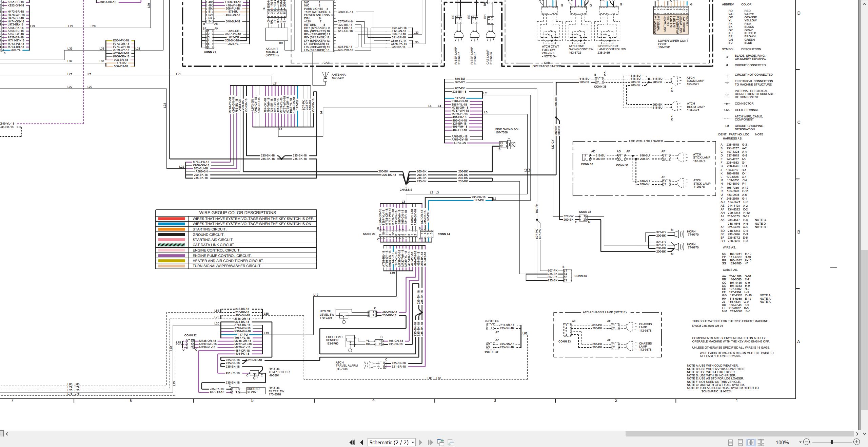The height and width of the screenshot is (447, 868).
Task: Click the ANTENNA 167-3492 label
Action: (x=338, y=76)
